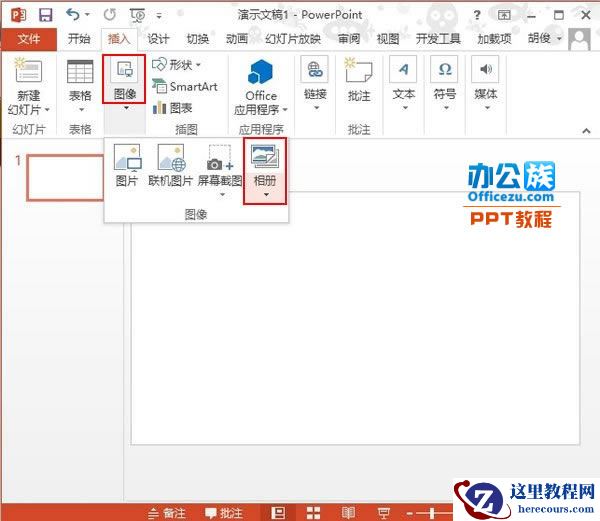Image resolution: width=600 pixels, height=521 pixels.
Task: Insert a 批注 comment from ribbon
Action: coord(359,80)
